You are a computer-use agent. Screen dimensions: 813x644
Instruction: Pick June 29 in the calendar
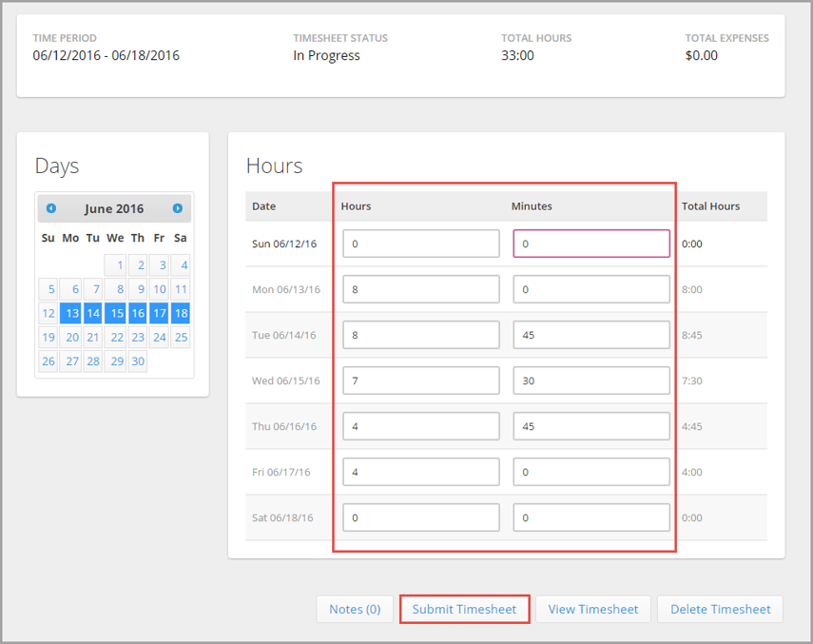[116, 361]
